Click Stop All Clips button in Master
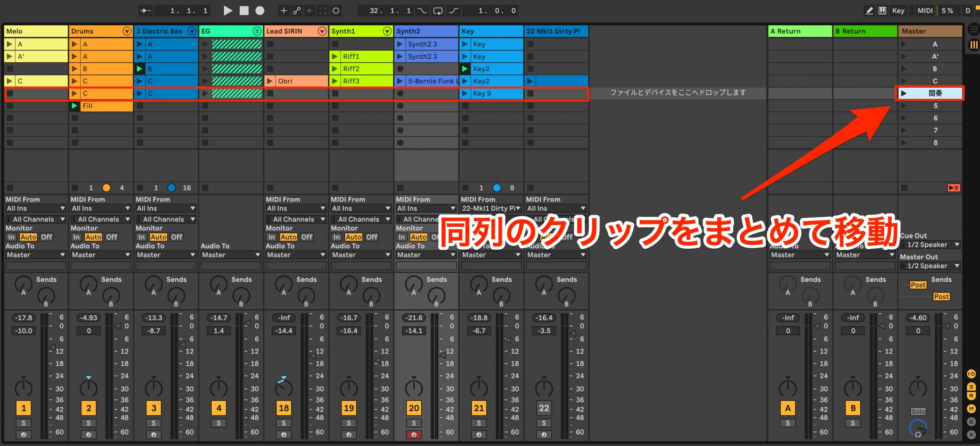Screen dimensions: 980x446 pos(904,188)
